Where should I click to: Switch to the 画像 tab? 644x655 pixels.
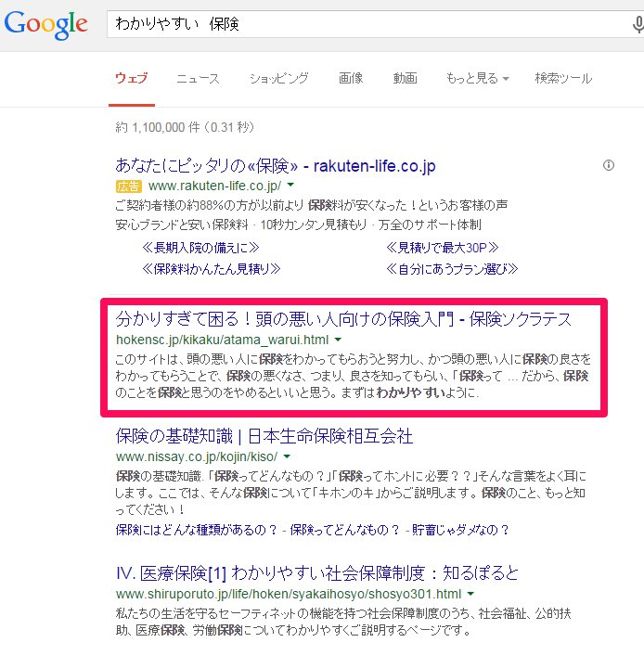click(x=351, y=78)
